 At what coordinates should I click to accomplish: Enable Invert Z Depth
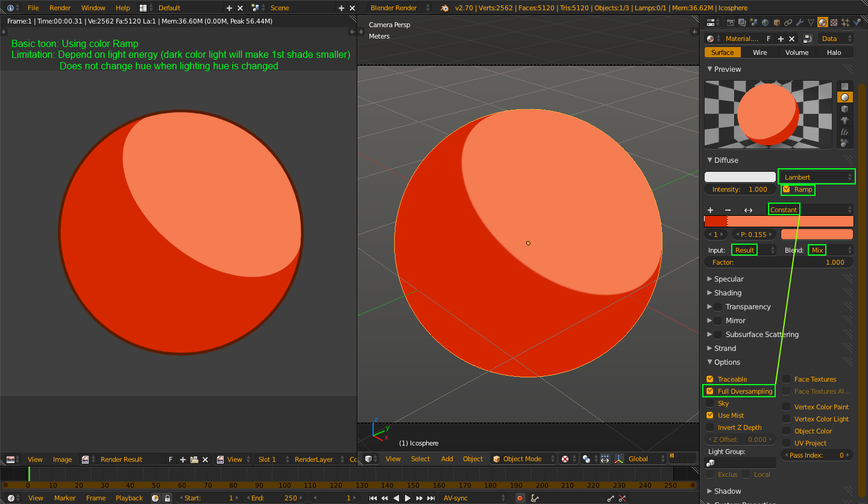click(x=710, y=427)
